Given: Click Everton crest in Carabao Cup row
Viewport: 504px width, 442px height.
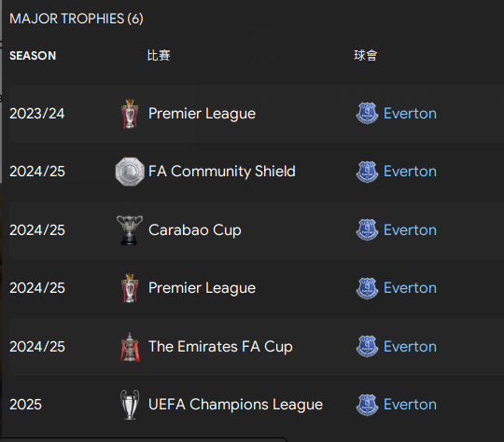Looking at the screenshot, I should tap(367, 230).
